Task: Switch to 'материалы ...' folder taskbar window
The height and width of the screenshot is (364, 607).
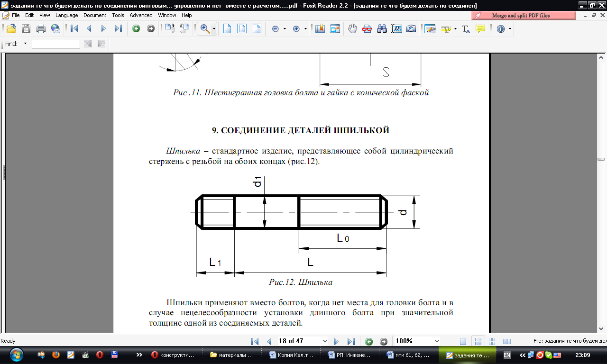Action: (233, 355)
